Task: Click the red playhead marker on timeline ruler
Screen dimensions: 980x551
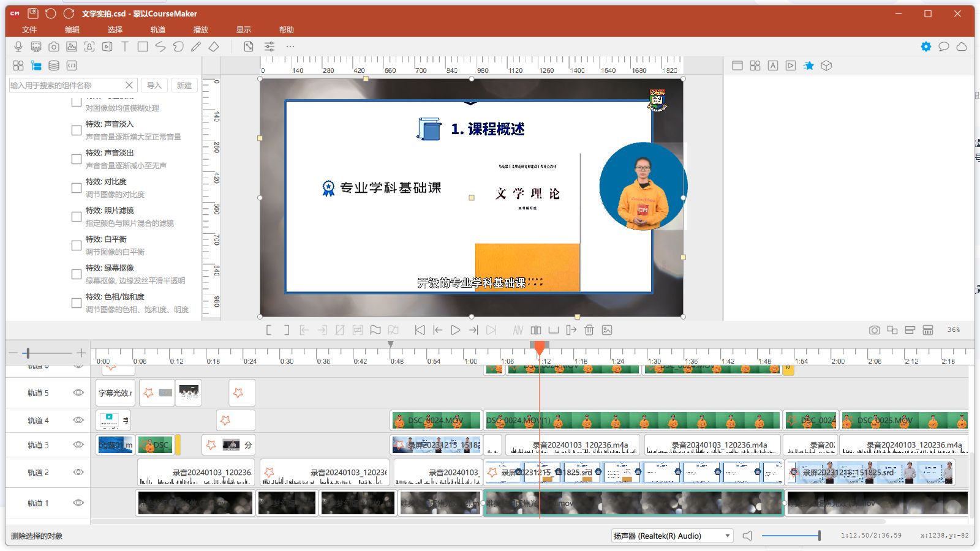Action: 540,348
